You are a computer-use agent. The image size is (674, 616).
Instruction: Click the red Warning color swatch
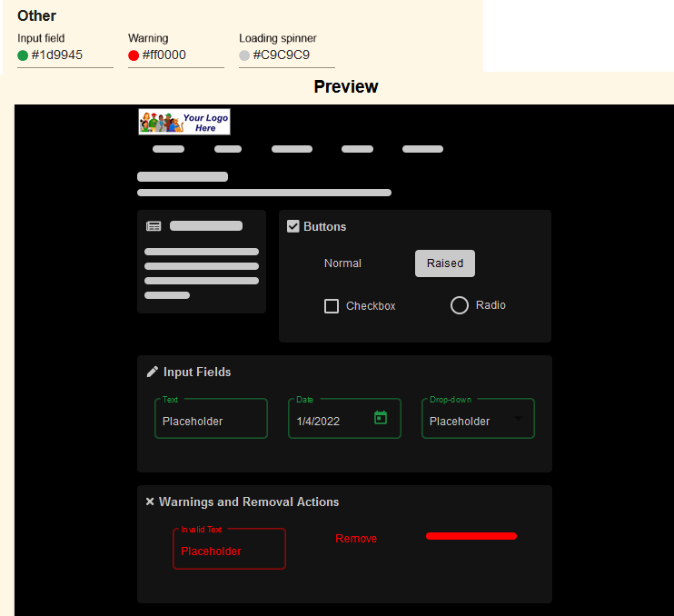(x=134, y=55)
